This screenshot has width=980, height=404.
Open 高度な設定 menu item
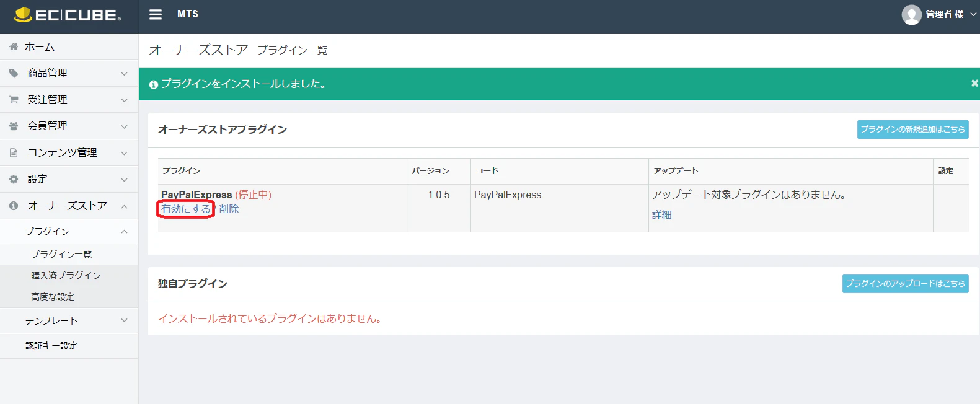pyautogui.click(x=53, y=297)
